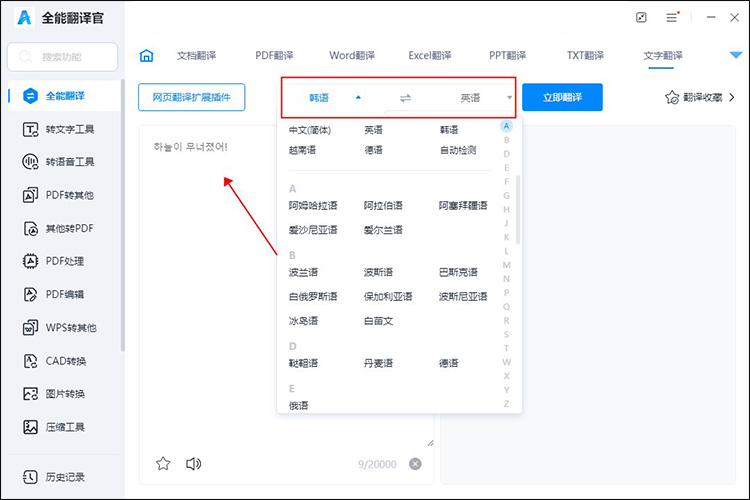Screen dimensions: 750x500
Task: Select 爱尔兰语 in the language list
Action: click(x=383, y=230)
